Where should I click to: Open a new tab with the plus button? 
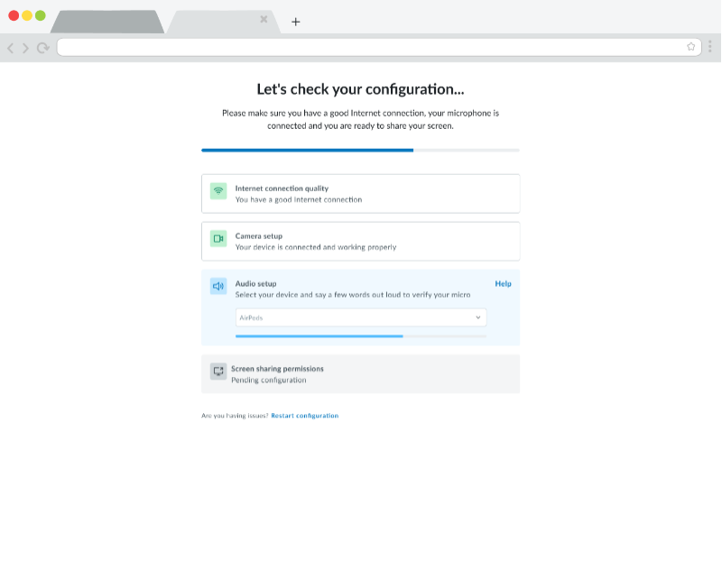pos(296,22)
